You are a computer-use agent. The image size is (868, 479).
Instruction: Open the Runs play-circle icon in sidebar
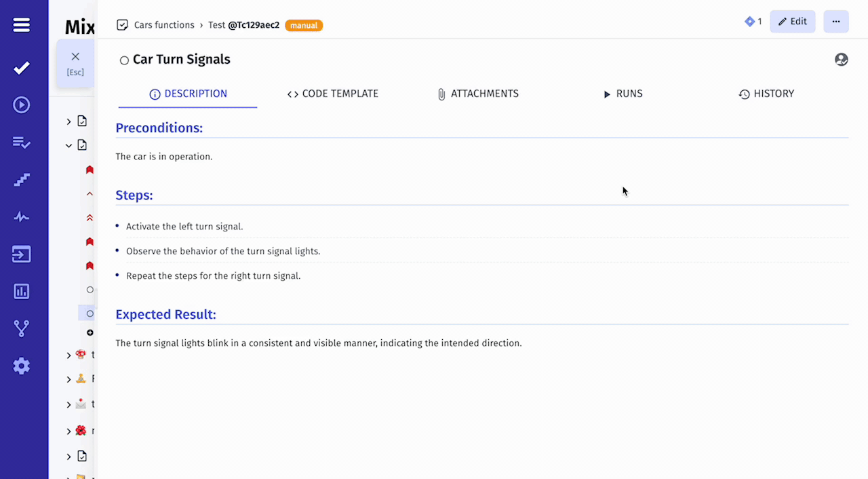pyautogui.click(x=22, y=105)
